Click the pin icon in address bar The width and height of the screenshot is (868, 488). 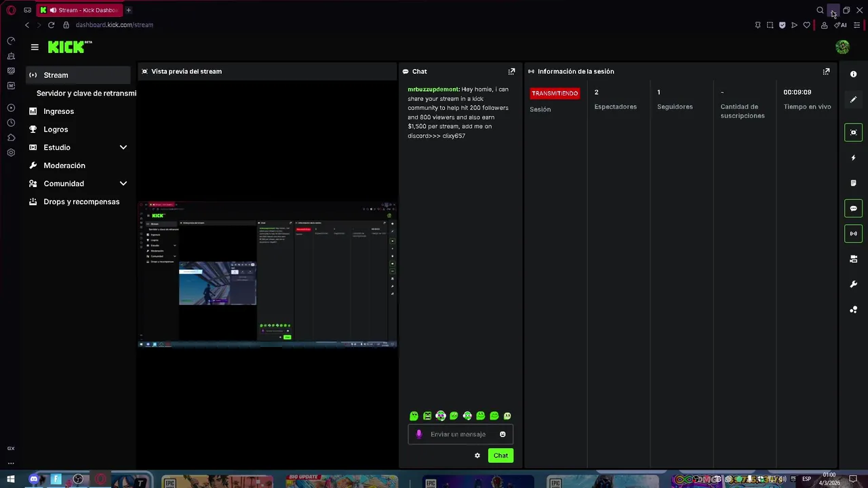[x=757, y=25]
